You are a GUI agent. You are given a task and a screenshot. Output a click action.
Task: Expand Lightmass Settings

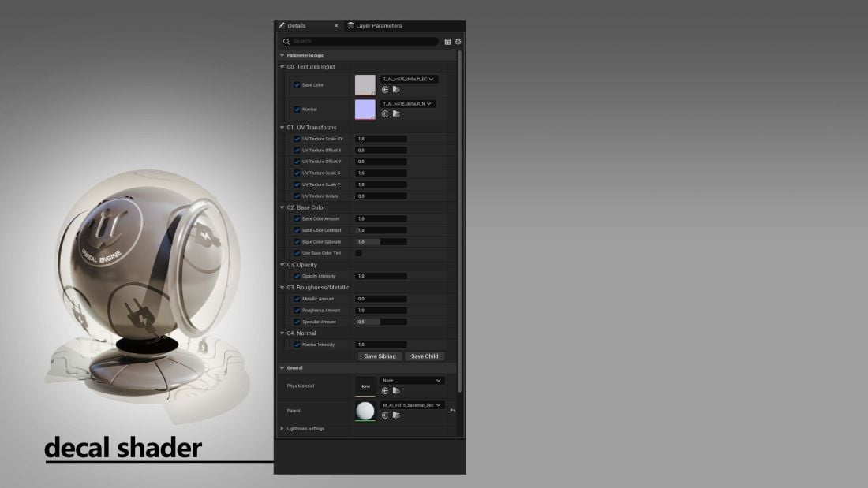[x=282, y=429]
